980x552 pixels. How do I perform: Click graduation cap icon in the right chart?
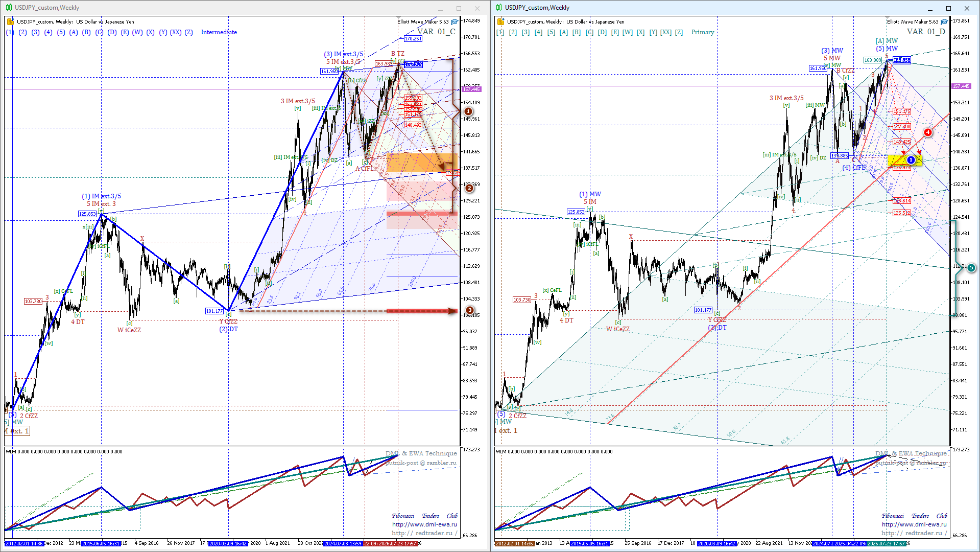pyautogui.click(x=944, y=22)
